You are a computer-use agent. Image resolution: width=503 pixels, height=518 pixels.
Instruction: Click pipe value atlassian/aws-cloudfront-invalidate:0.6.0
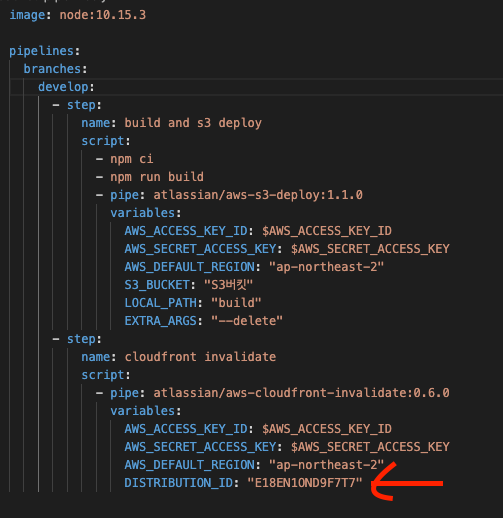click(x=301, y=393)
